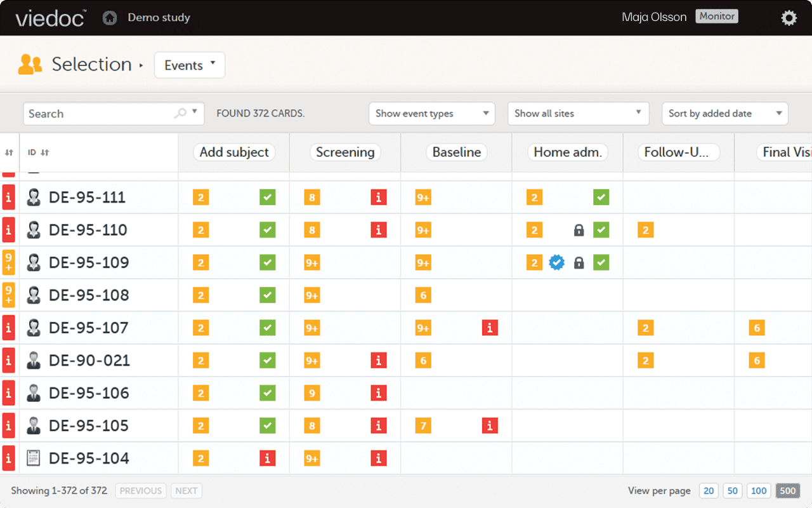Screen dimensions: 812x508
Task: Click the green check under Add subject for DE-95-111
Action: coord(267,197)
